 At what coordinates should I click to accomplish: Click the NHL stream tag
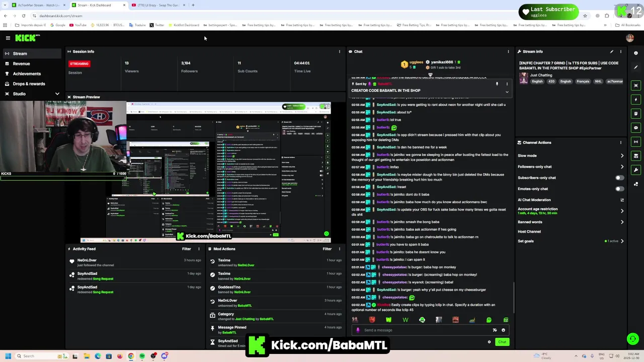tap(598, 81)
